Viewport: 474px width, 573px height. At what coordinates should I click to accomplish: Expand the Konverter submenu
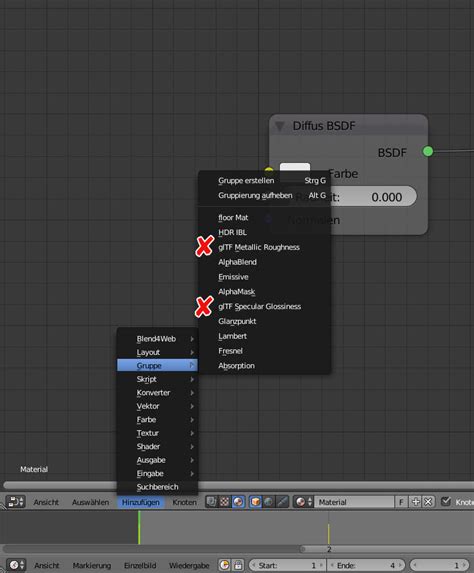tap(157, 392)
